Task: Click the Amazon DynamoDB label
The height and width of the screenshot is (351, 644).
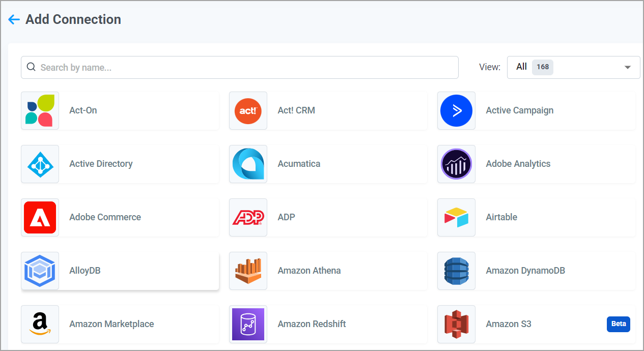Action: pyautogui.click(x=525, y=271)
